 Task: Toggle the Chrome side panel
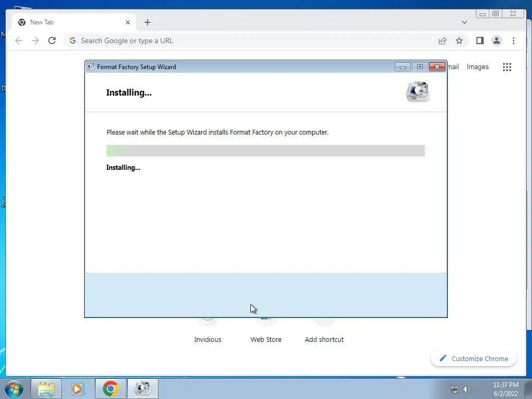480,41
